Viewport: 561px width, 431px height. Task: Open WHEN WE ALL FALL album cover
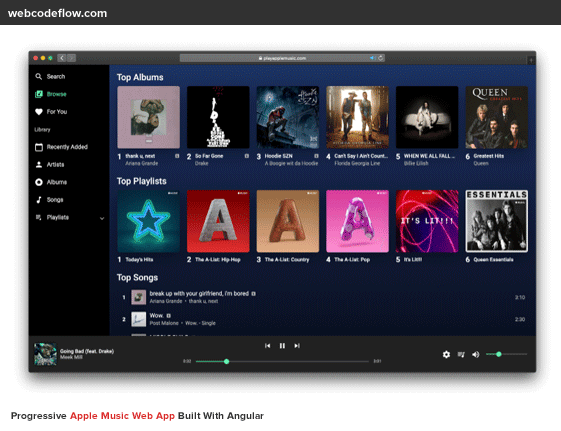427,117
